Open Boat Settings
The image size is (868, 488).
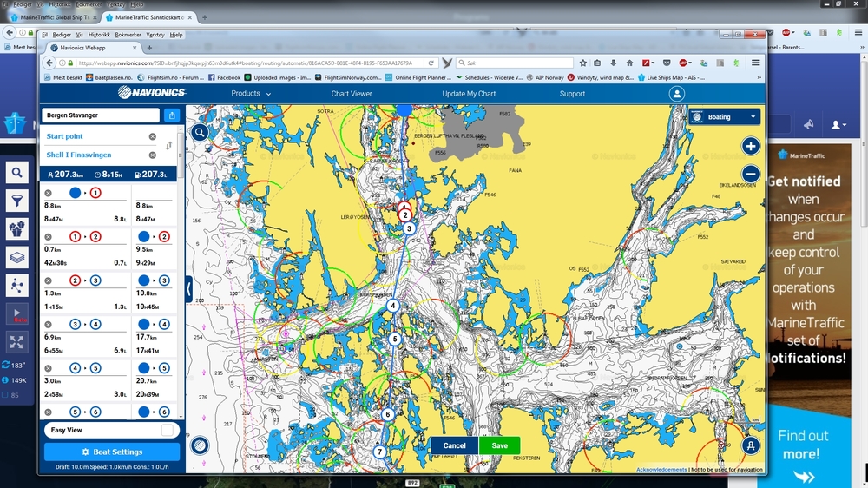(112, 452)
